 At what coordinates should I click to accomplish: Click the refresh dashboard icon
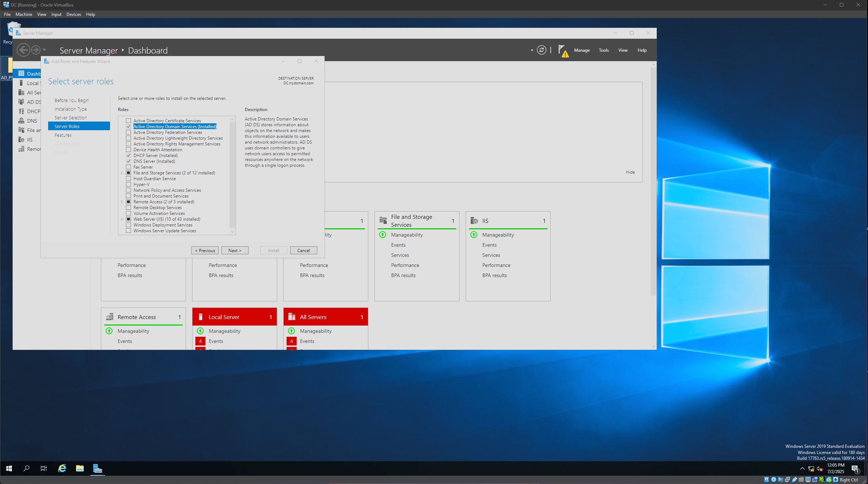(x=541, y=50)
